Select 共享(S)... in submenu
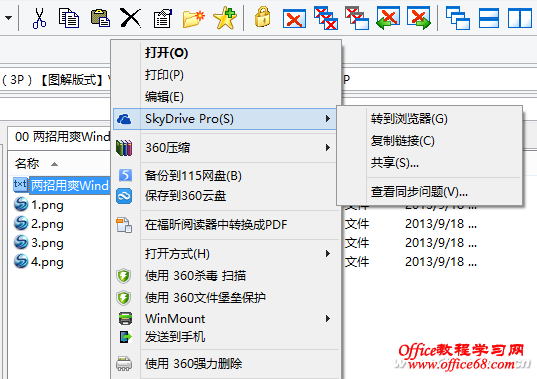Viewport: 537px width, 379px height. [x=429, y=163]
